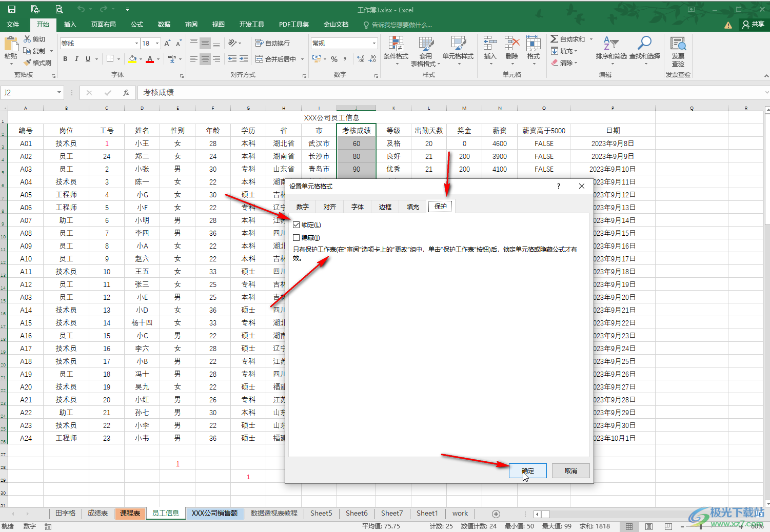This screenshot has width=770, height=532.
Task: Switch to the Number (数字) tab in dialog
Action: 303,207
